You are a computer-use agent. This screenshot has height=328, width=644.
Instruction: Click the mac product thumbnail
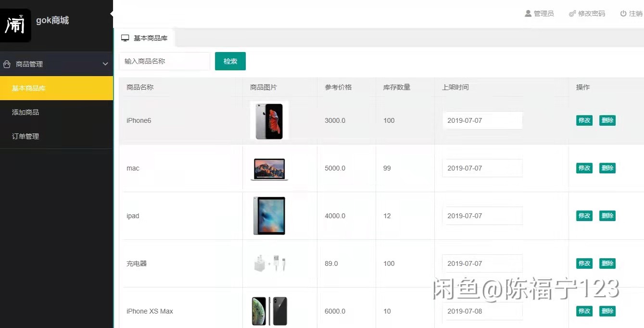point(269,168)
